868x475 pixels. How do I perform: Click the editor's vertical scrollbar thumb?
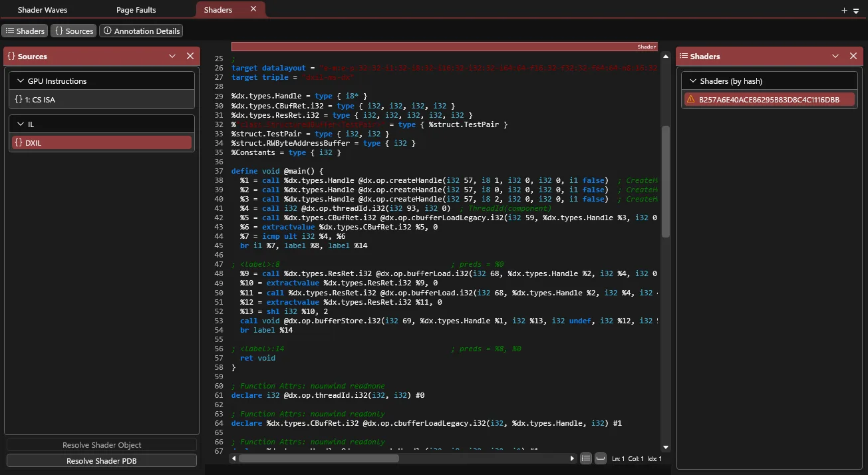point(666,182)
